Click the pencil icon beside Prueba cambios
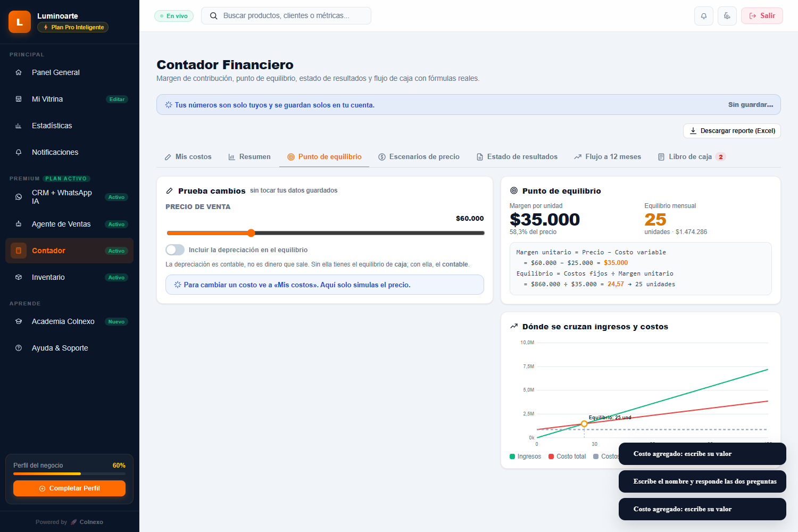 pos(170,190)
